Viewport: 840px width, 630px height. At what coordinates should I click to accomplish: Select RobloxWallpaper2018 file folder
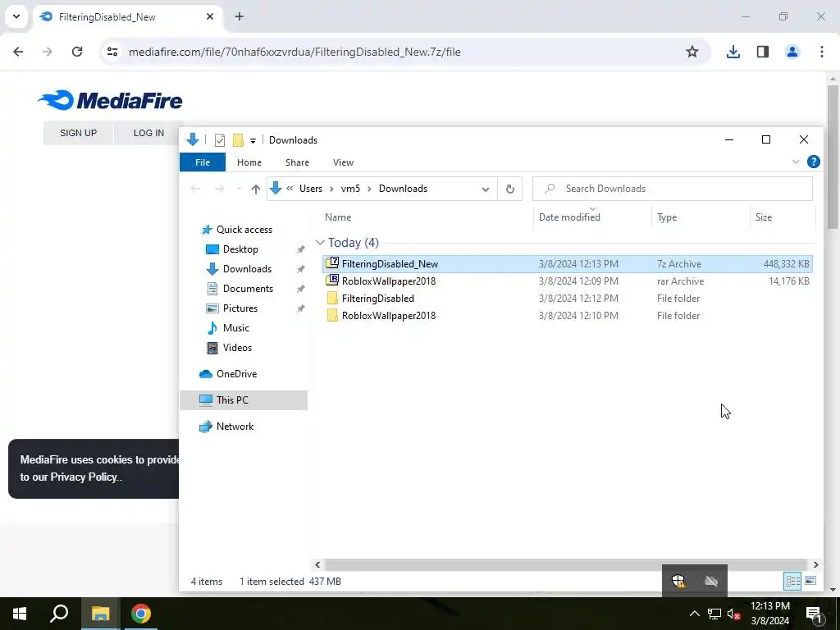(568, 315)
